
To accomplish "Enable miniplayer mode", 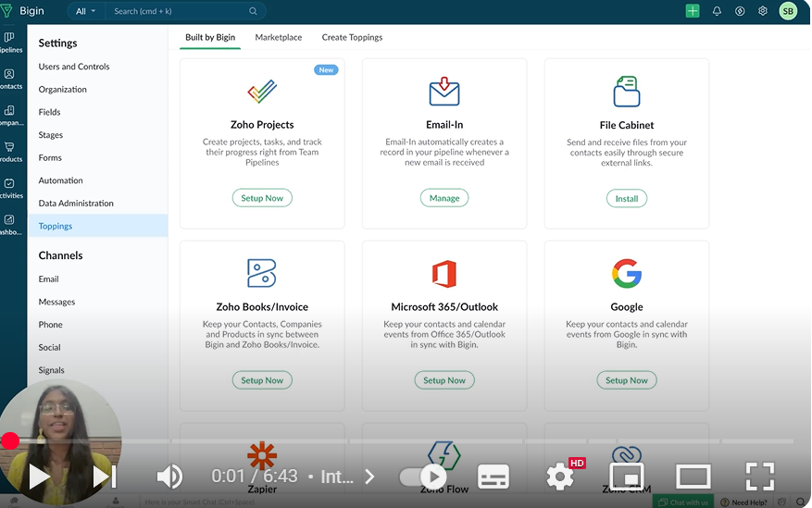I will (x=627, y=477).
